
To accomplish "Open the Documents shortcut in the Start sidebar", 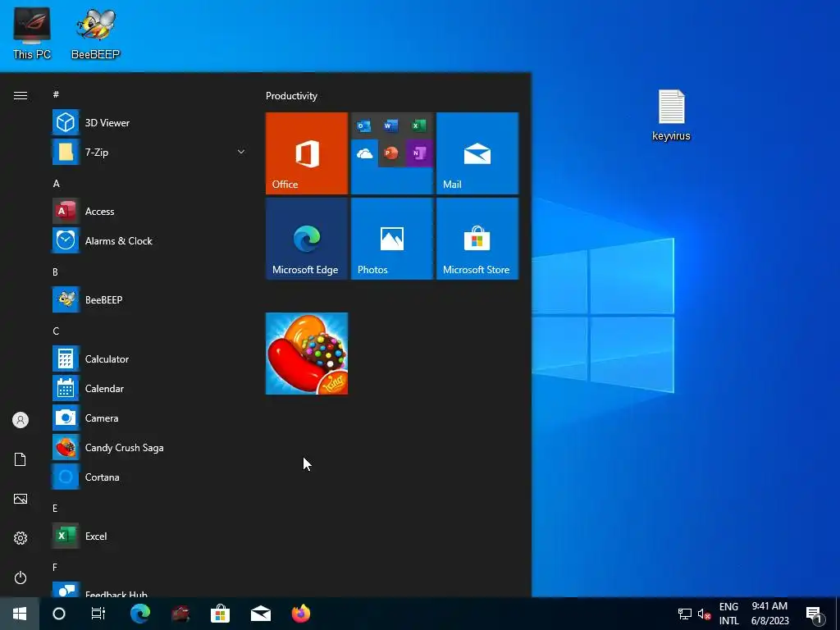I will 21,459.
